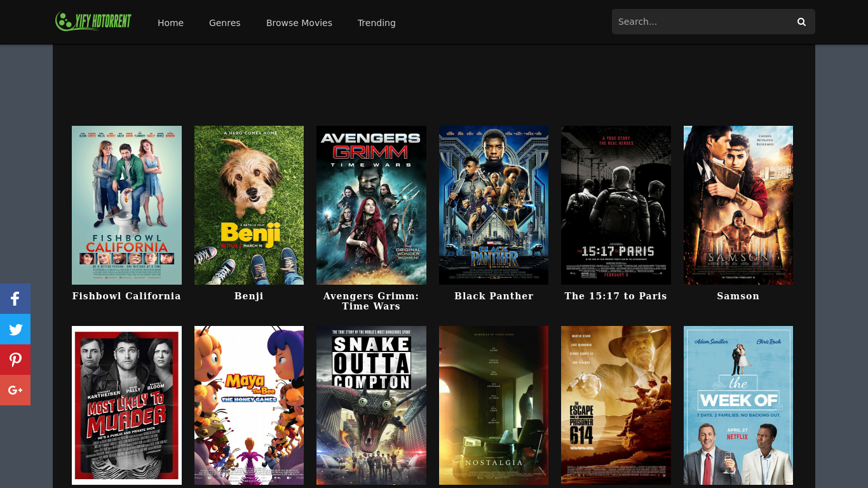
Task: Click the YIFY HDTorrent logo
Action: [93, 22]
